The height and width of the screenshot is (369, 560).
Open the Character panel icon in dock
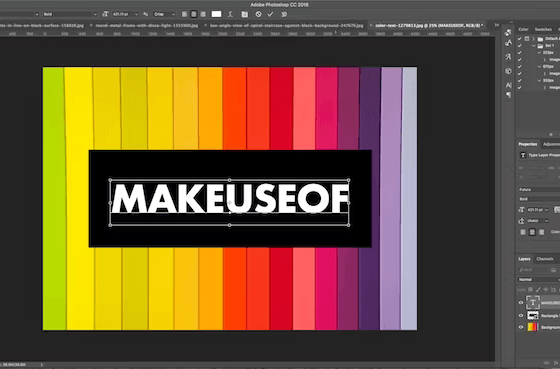click(x=508, y=85)
